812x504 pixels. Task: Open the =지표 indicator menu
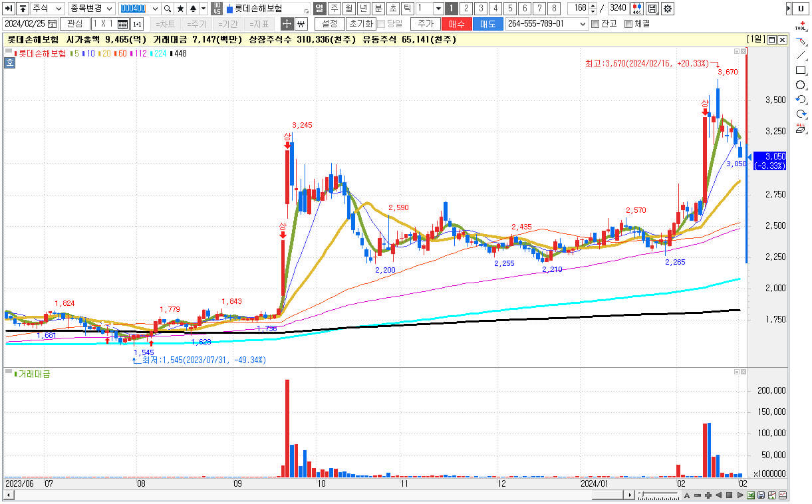click(x=259, y=24)
